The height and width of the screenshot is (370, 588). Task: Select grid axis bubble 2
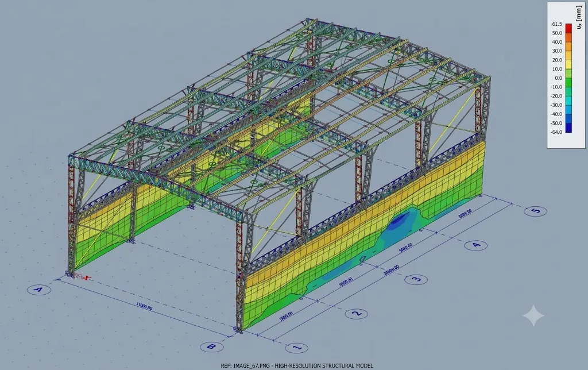point(357,313)
